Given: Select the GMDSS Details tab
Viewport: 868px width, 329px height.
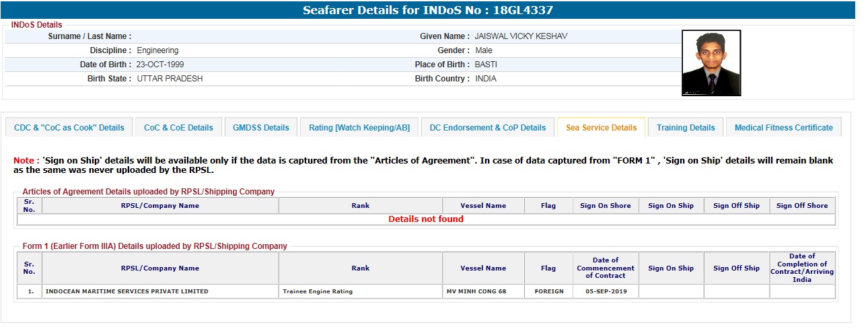Looking at the screenshot, I should point(261,127).
